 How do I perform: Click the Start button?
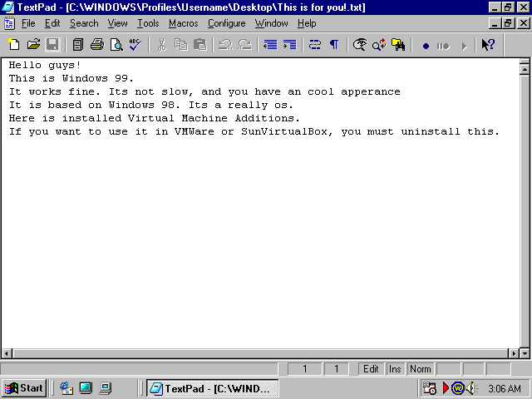[x=24, y=388]
